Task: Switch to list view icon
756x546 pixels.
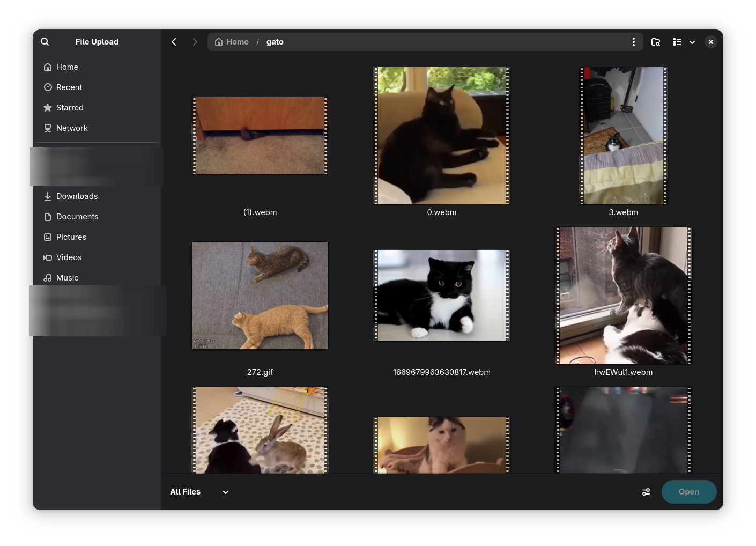Action: click(x=677, y=42)
